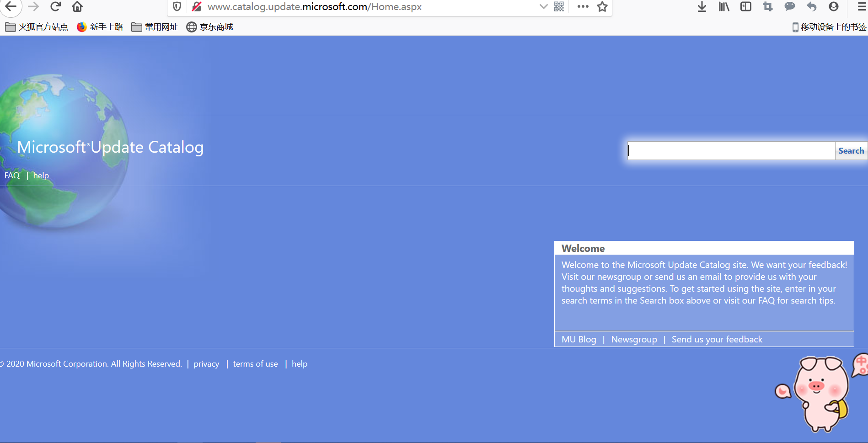Viewport: 868px width, 443px height.
Task: Click the undo curved arrow toolbar icon
Action: pos(812,6)
